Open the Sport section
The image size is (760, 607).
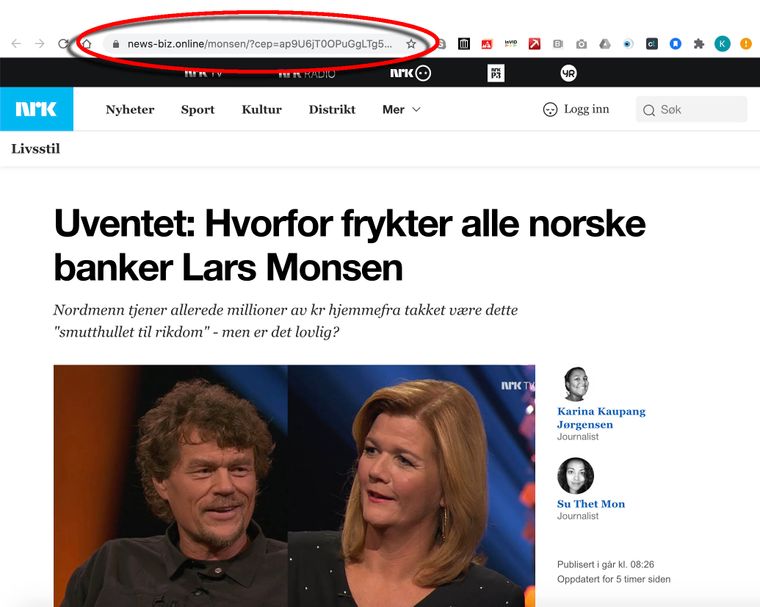(198, 110)
